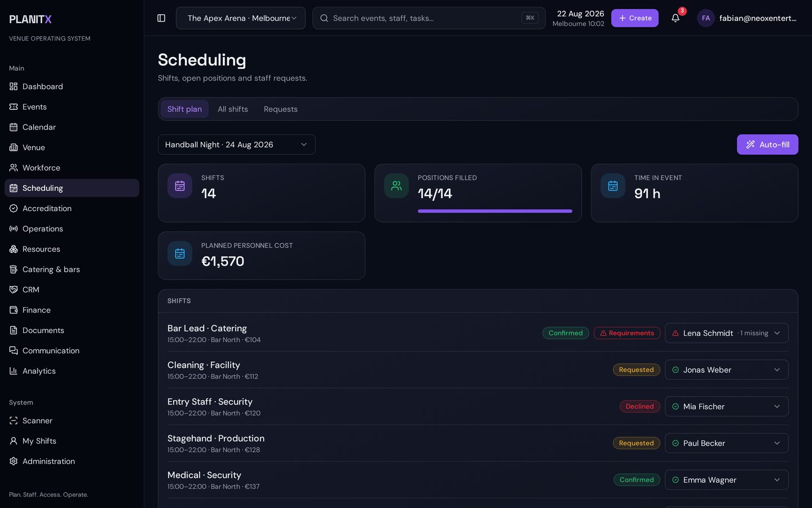Screen dimensions: 812x508
Task: Open Paul Becker assignment dropdown
Action: point(727,443)
